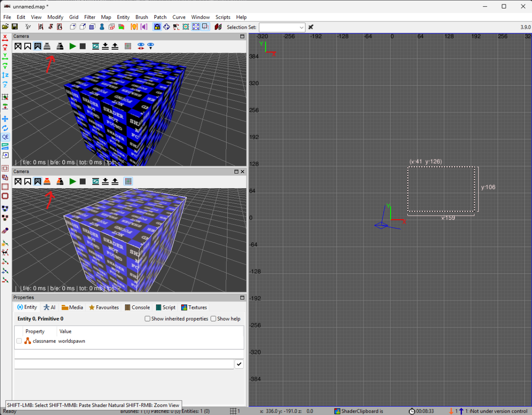The image size is (532, 415).
Task: Choose the blue translate arrows tool
Action: click(x=5, y=119)
